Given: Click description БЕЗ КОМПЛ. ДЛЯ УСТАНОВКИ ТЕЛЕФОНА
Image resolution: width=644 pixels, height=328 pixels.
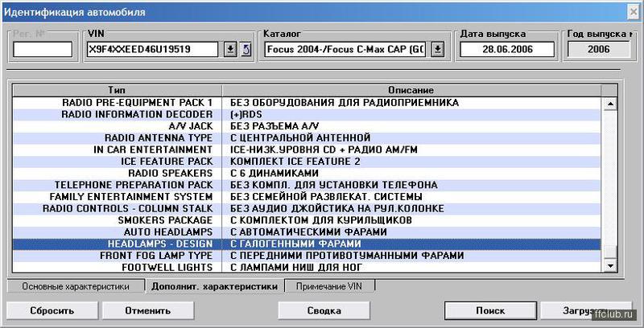Looking at the screenshot, I should coord(333,185).
